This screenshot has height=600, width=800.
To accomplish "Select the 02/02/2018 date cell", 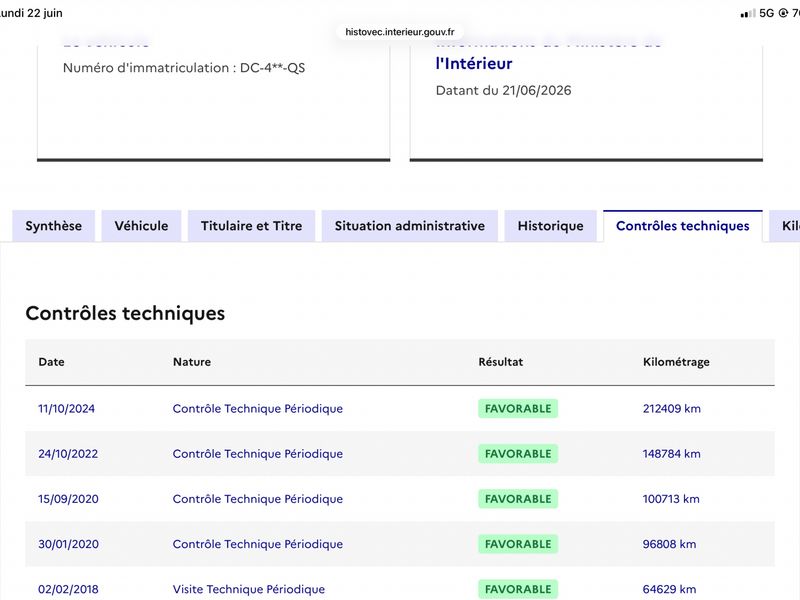I will point(68,589).
